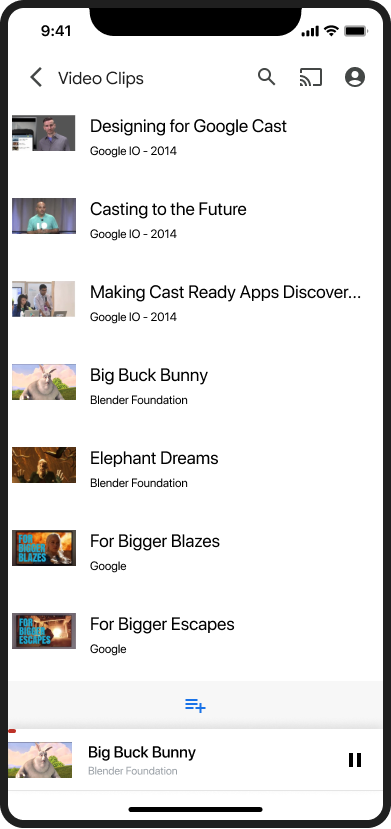Open the Elephant Dreams list entry
391x829 pixels.
click(195, 465)
